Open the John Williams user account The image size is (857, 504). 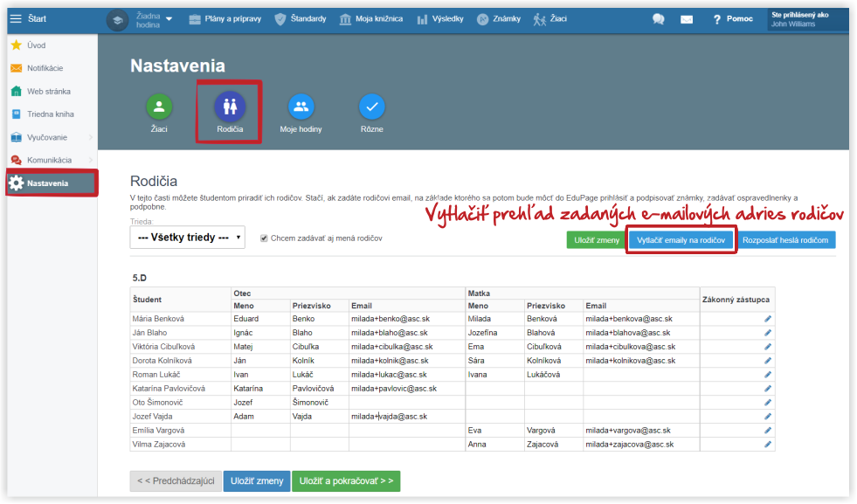coord(808,20)
